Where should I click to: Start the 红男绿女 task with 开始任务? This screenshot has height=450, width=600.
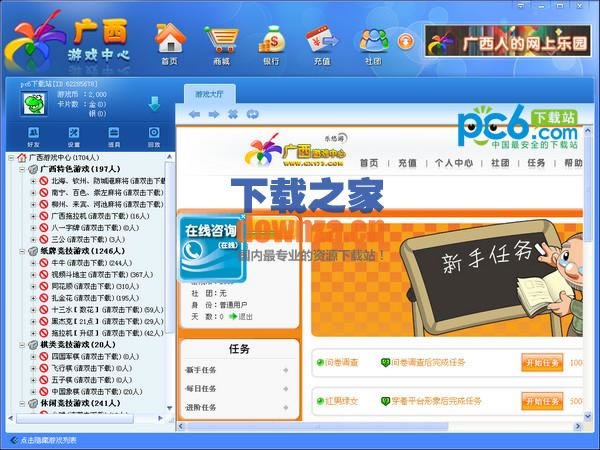coord(542,401)
